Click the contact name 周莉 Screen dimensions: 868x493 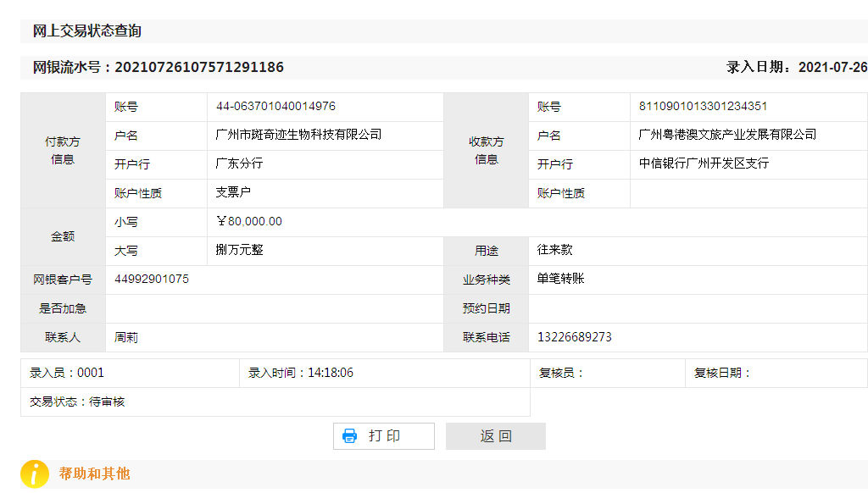point(126,337)
